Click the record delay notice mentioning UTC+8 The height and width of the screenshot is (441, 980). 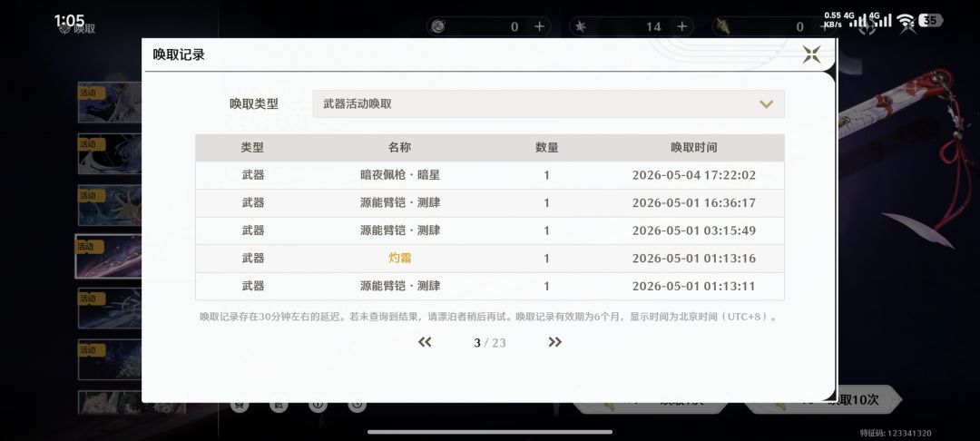[489, 317]
